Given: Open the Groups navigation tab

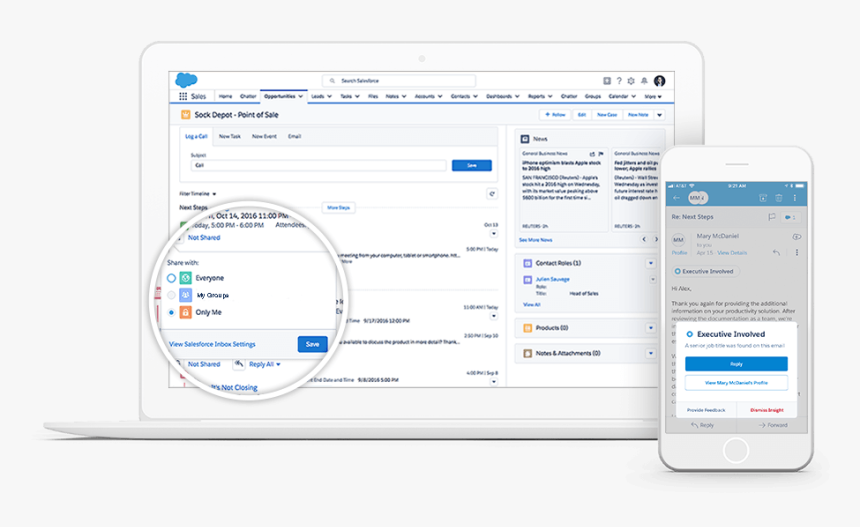Looking at the screenshot, I should [x=593, y=97].
